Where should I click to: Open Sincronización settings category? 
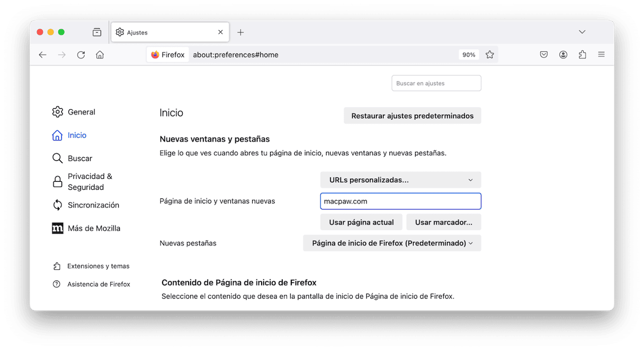click(x=85, y=205)
